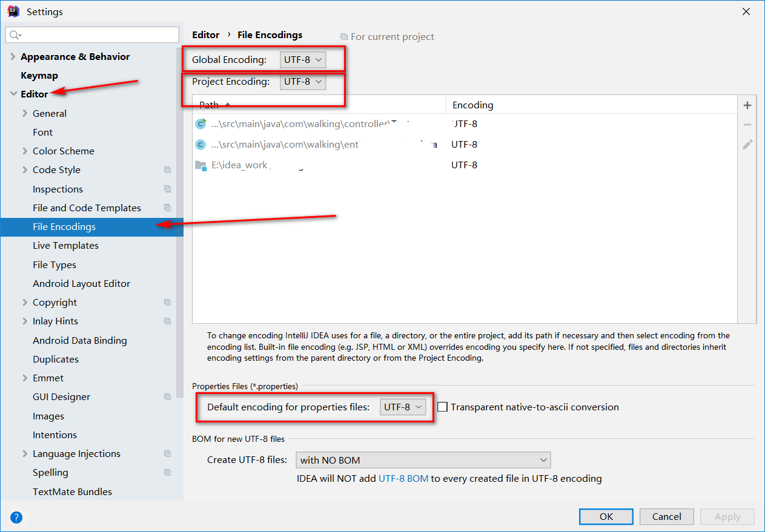765x532 pixels.
Task: Click project-level icon beside File and Code Templates
Action: click(168, 208)
